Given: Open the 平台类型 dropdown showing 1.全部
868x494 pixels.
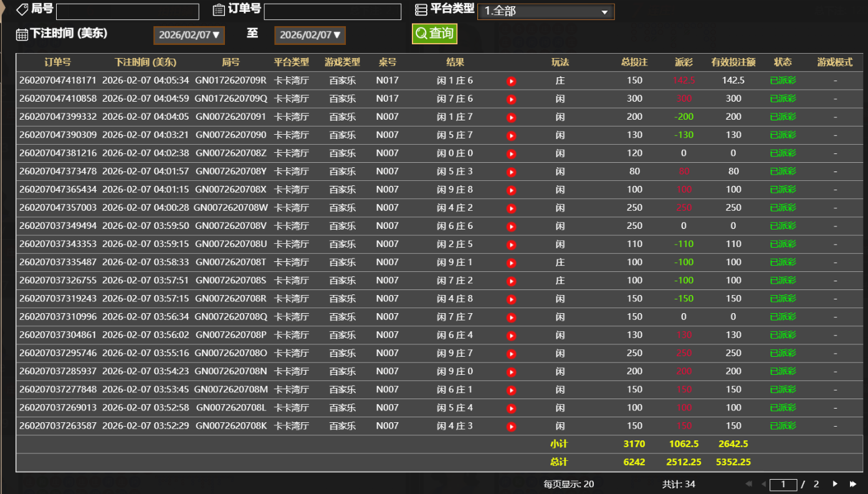Looking at the screenshot, I should 545,12.
